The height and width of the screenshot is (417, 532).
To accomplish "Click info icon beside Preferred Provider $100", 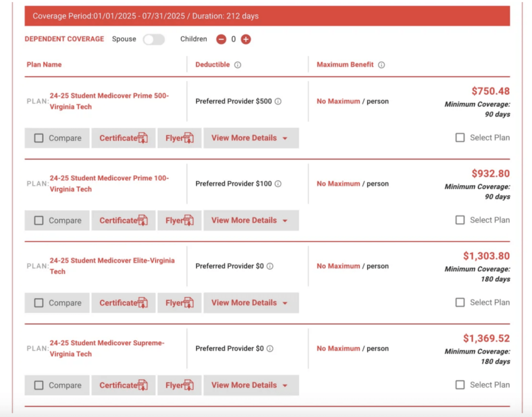I will tap(278, 184).
